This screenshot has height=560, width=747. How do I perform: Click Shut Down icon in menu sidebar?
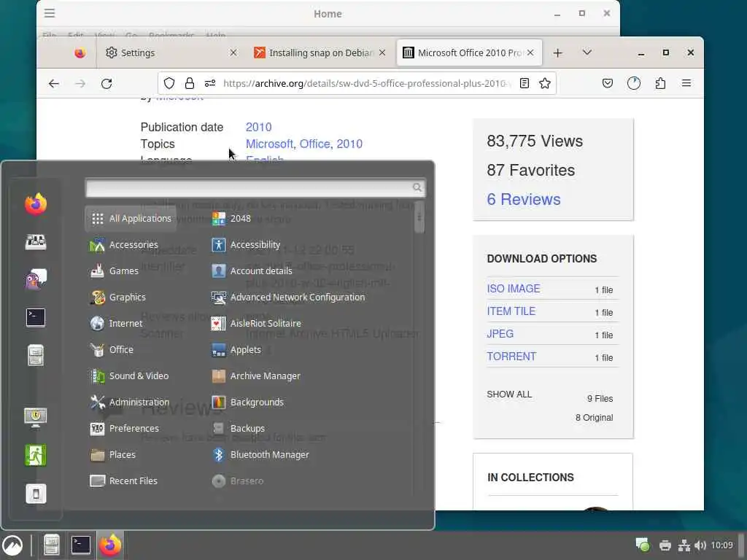pos(36,494)
